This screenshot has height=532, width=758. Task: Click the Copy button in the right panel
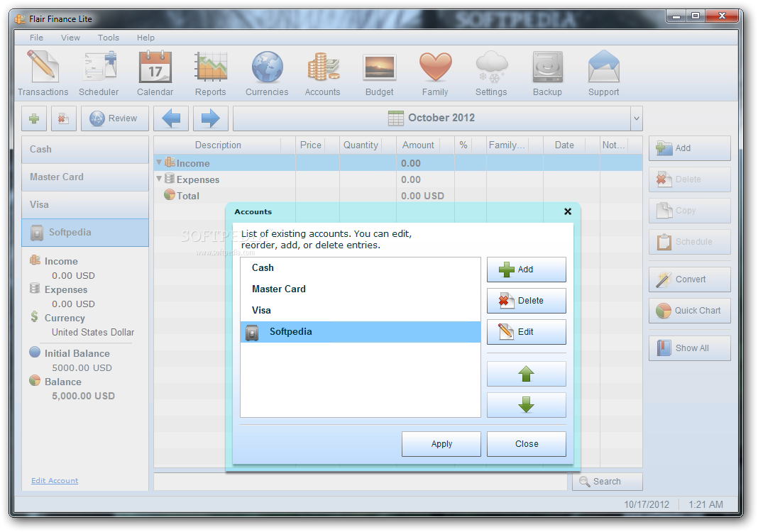689,210
